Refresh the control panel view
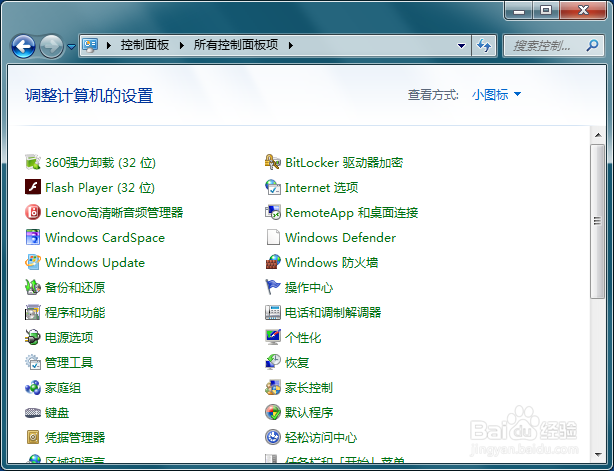Screen dimensions: 614x471 (x=484, y=46)
